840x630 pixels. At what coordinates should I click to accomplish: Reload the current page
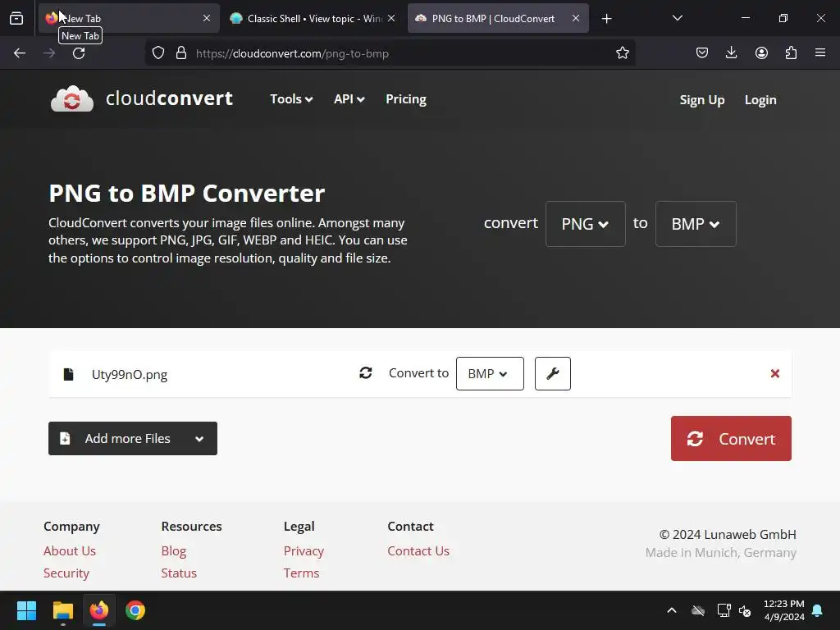click(79, 53)
